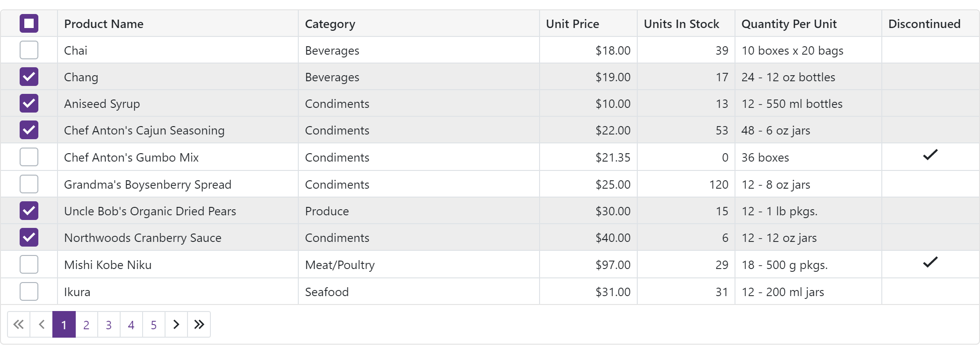Image resolution: width=980 pixels, height=354 pixels.
Task: Uncheck Aniseed Syrup row checkbox
Action: [29, 103]
